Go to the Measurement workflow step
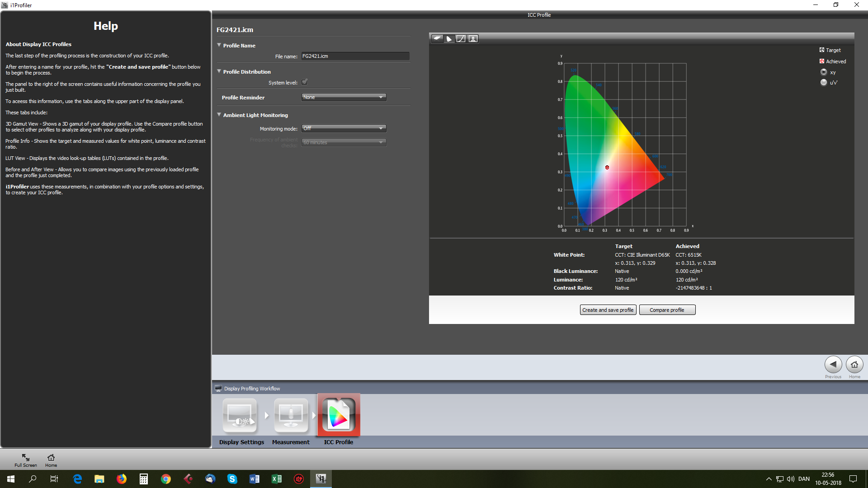Image resolution: width=868 pixels, height=488 pixels. (x=291, y=416)
